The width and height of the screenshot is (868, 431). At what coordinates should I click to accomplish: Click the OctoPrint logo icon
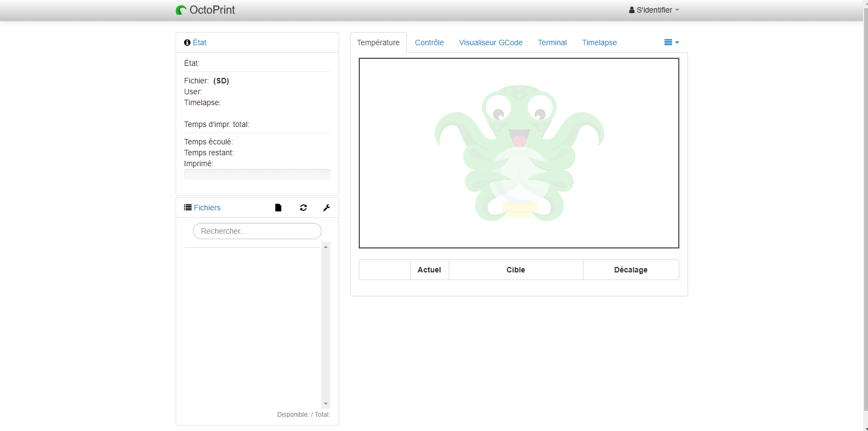[181, 10]
